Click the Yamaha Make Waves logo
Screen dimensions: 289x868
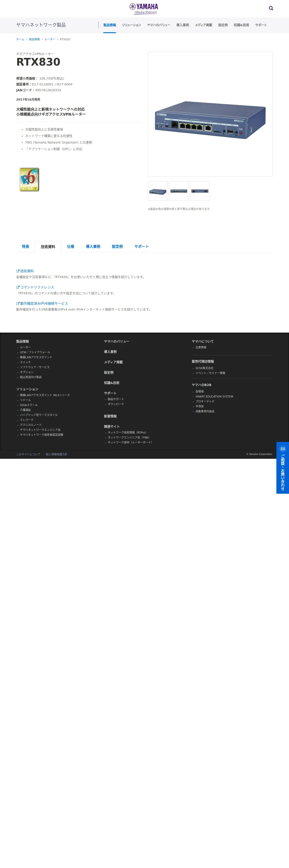pos(144,9)
